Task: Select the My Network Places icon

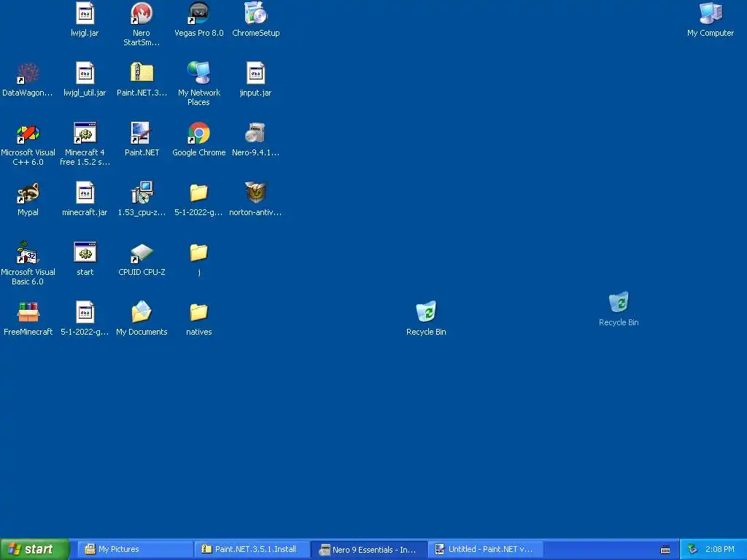Action: 198,74
